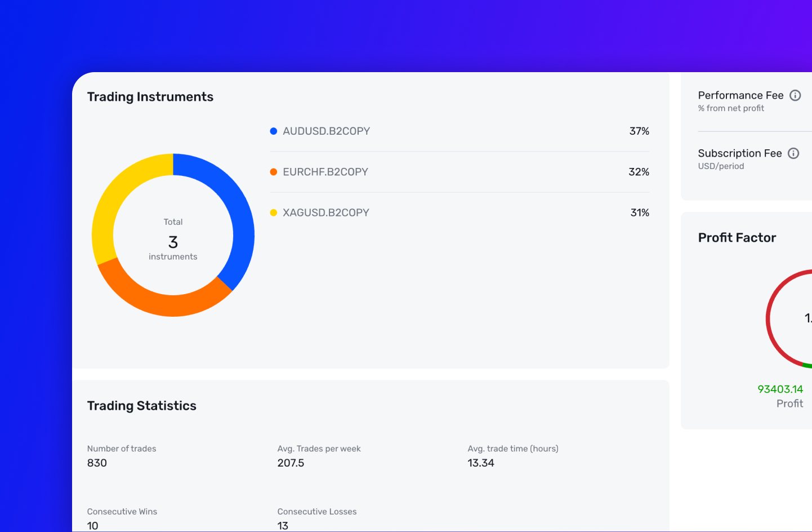This screenshot has width=812, height=532.
Task: Click the AUDUSD.B2COPY instrument row
Action: click(327, 131)
